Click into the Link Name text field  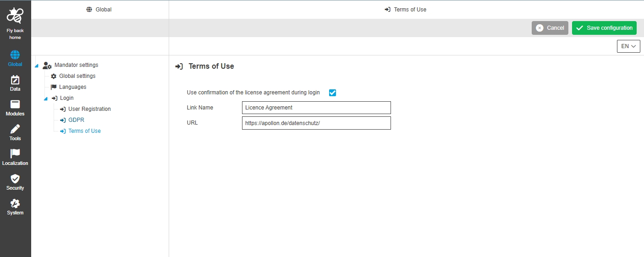point(316,108)
